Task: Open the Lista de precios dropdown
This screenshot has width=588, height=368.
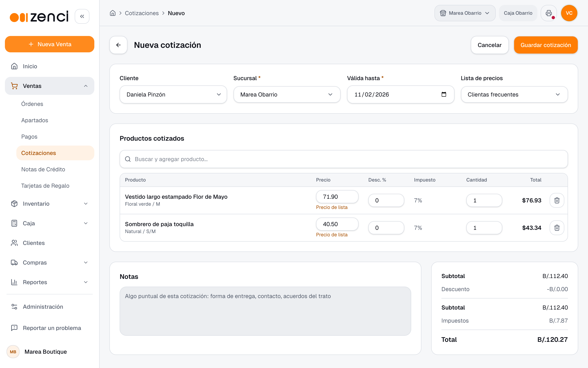Action: [514, 94]
